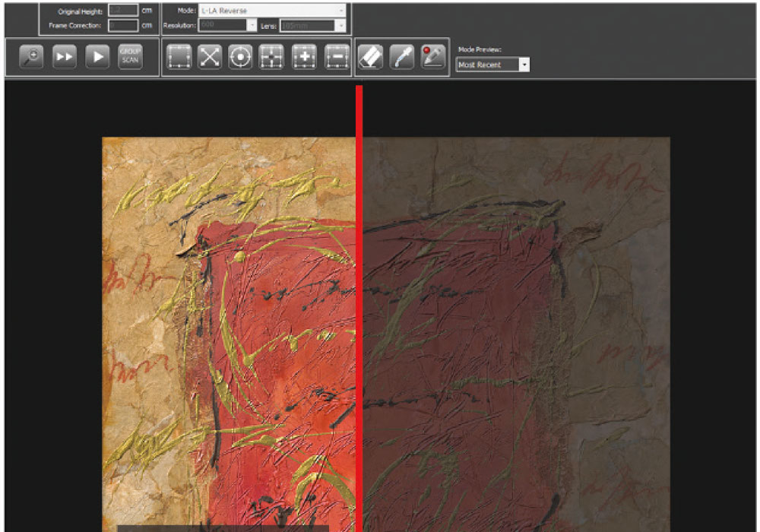Click the bright left half of the painting preview
Screen dimensions: 760x532
[x=229, y=334]
